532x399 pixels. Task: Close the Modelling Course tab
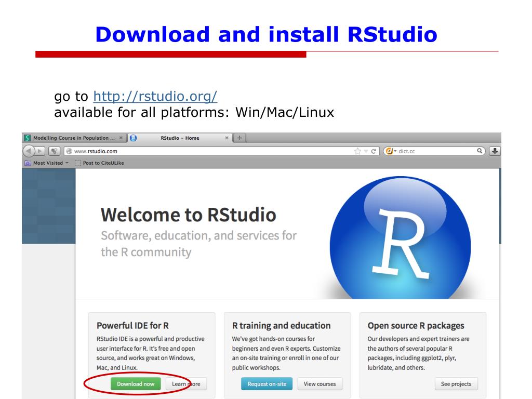point(121,138)
